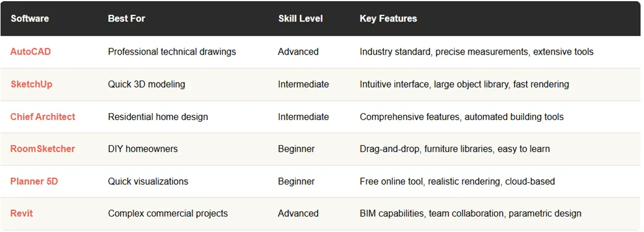Open the AutoCAD link

pos(30,52)
